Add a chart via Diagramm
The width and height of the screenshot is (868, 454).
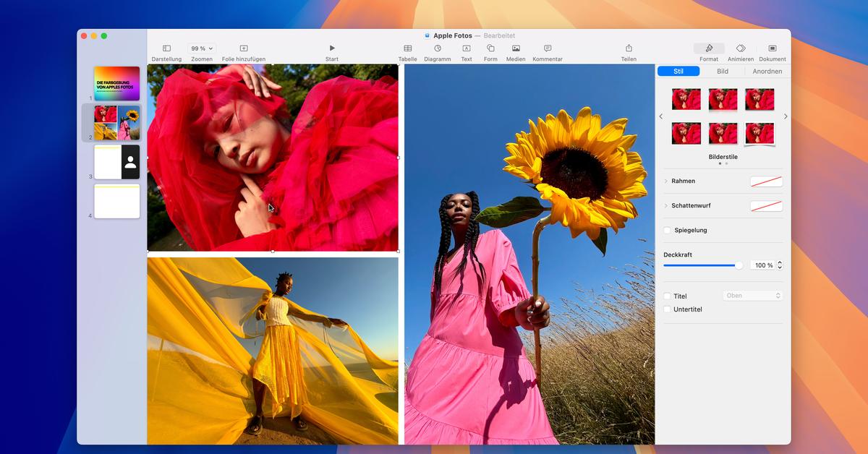pyautogui.click(x=438, y=53)
